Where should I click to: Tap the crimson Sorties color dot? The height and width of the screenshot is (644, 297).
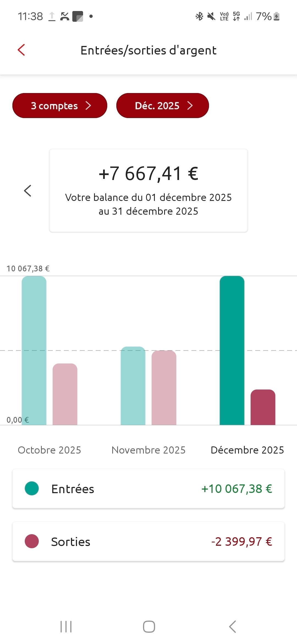tap(32, 541)
